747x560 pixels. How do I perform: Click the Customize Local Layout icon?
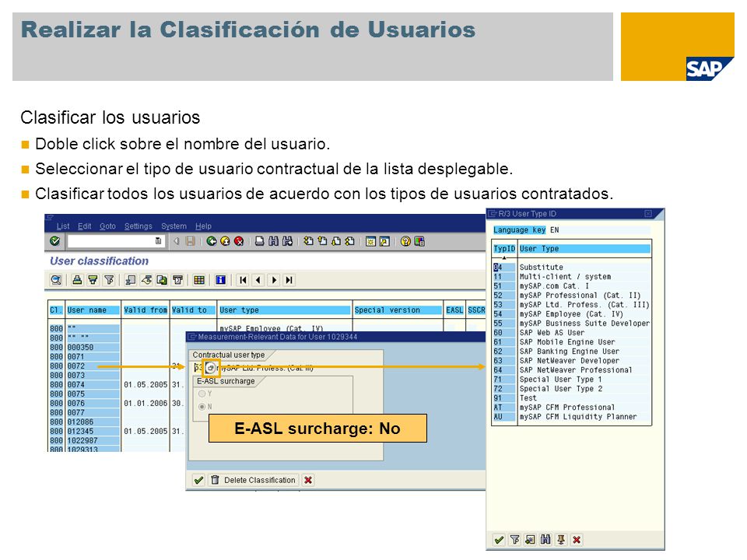pyautogui.click(x=419, y=241)
